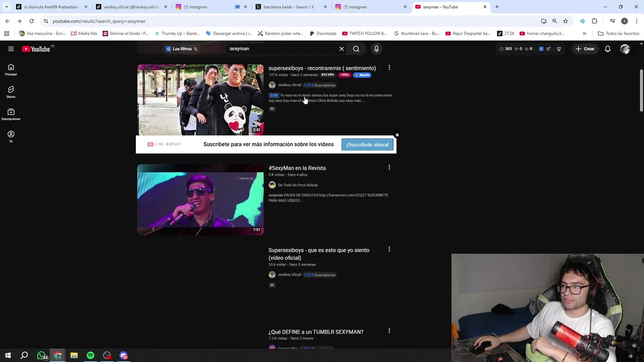Open File Explorer from the taskbar

click(x=74, y=355)
